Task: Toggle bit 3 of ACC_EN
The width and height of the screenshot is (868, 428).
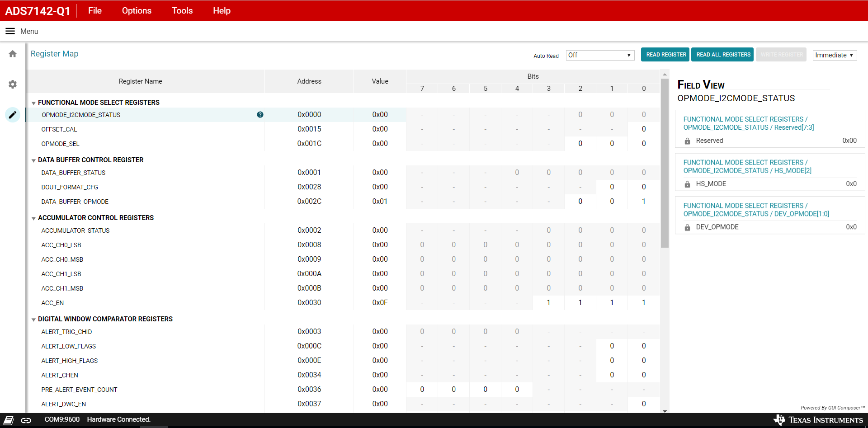Action: point(548,303)
